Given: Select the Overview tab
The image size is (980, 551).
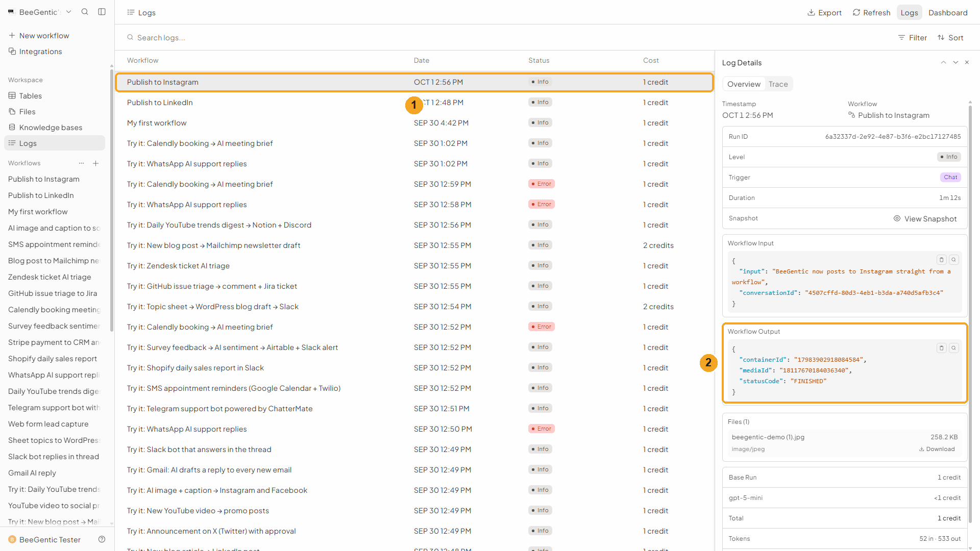Looking at the screenshot, I should [744, 84].
